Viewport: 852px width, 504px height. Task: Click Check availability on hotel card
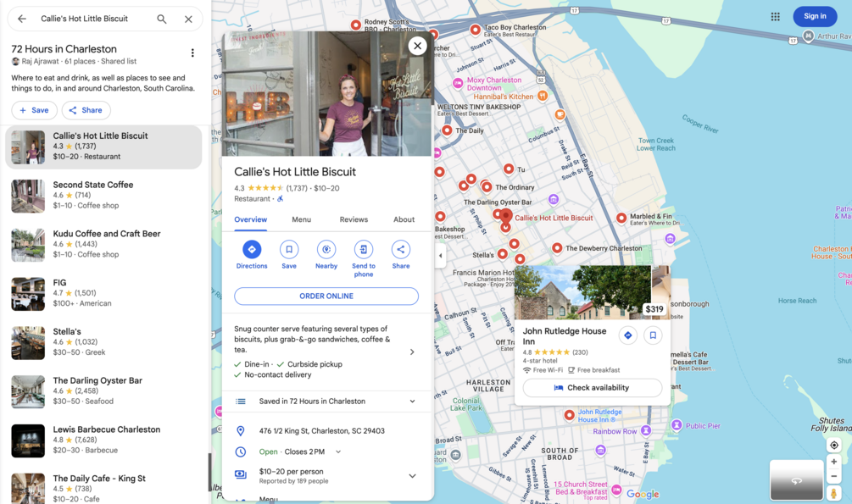593,388
